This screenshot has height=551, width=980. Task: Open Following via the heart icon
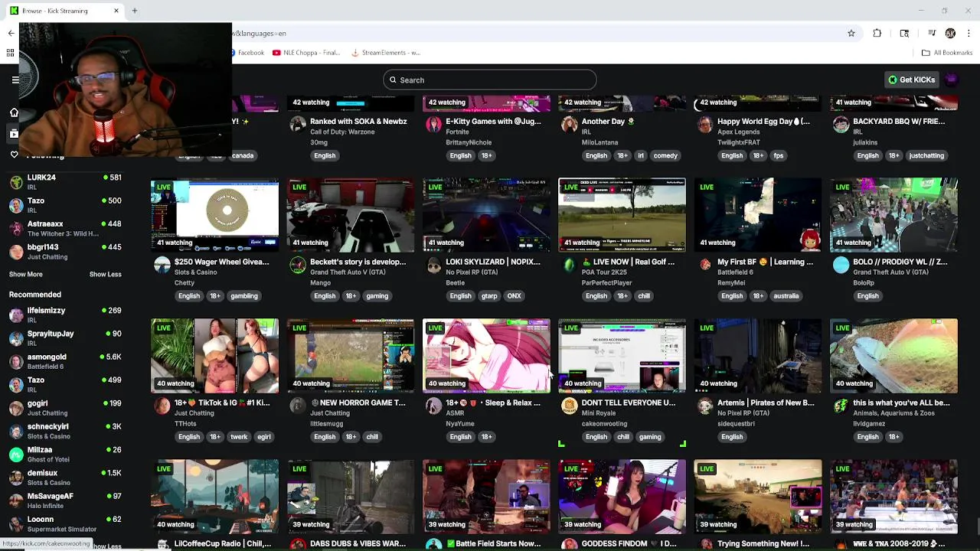[14, 155]
